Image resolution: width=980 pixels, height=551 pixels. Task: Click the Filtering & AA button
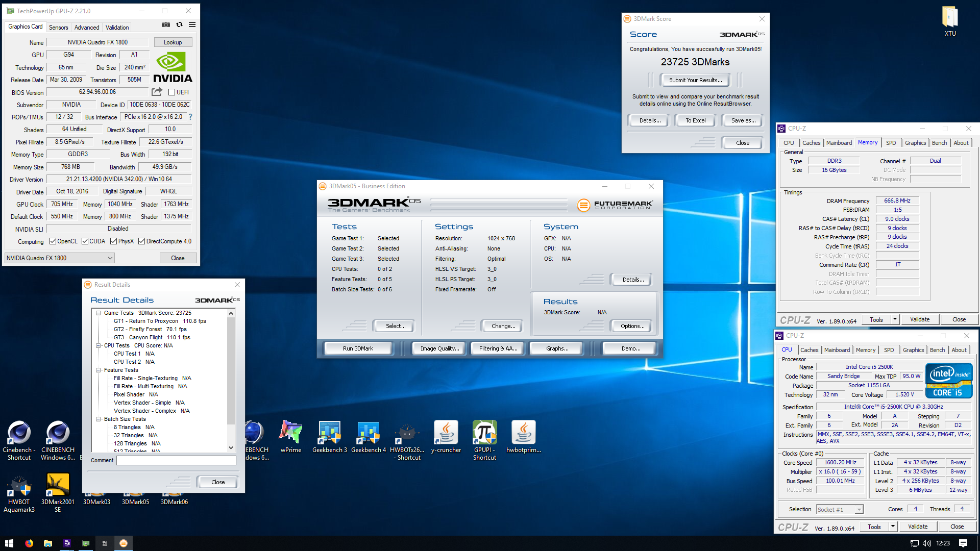[x=498, y=348]
